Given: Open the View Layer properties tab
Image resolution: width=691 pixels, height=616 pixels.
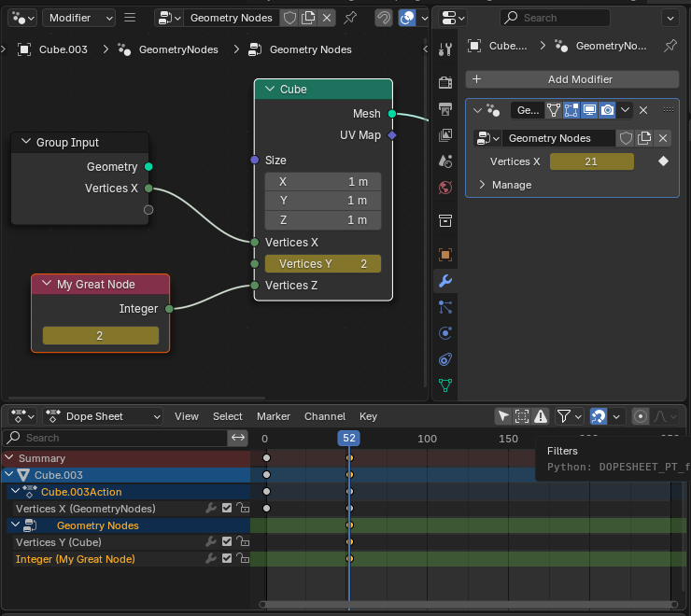Looking at the screenshot, I should [445, 134].
